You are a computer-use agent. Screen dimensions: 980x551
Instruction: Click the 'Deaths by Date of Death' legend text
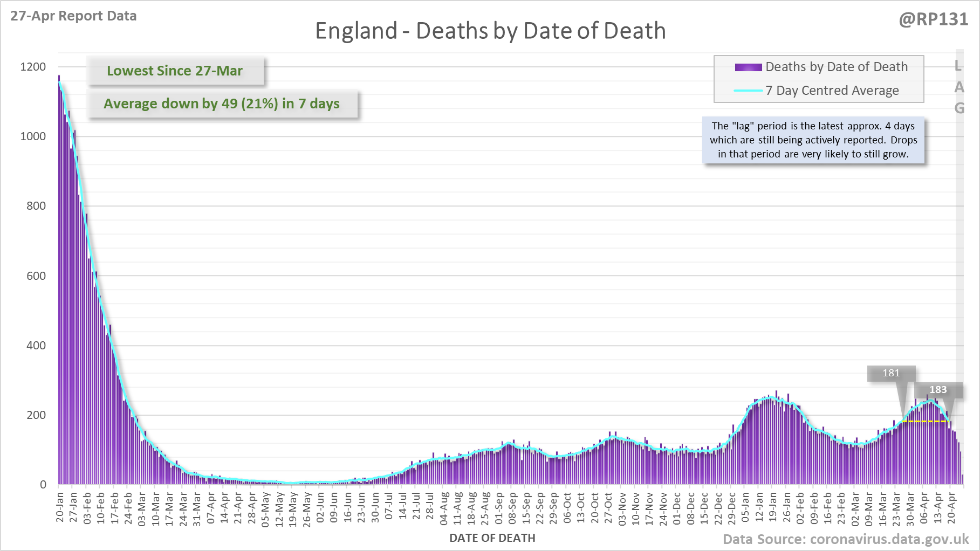coord(836,67)
